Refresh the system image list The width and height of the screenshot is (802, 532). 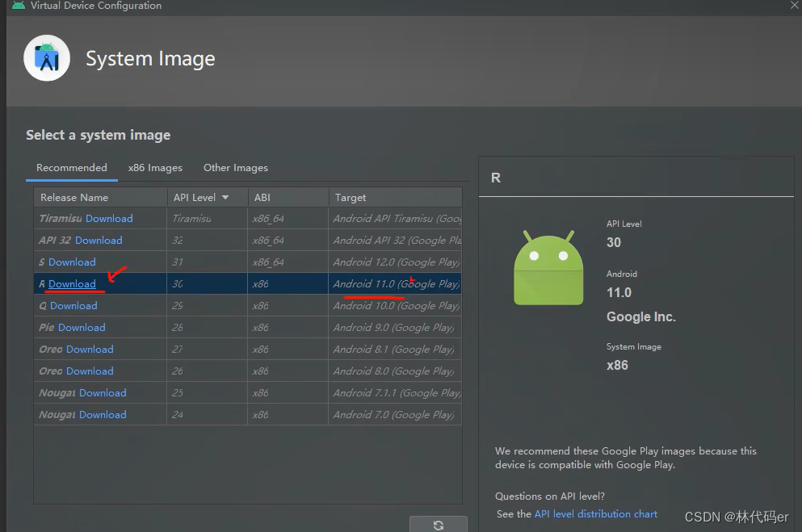click(439, 525)
